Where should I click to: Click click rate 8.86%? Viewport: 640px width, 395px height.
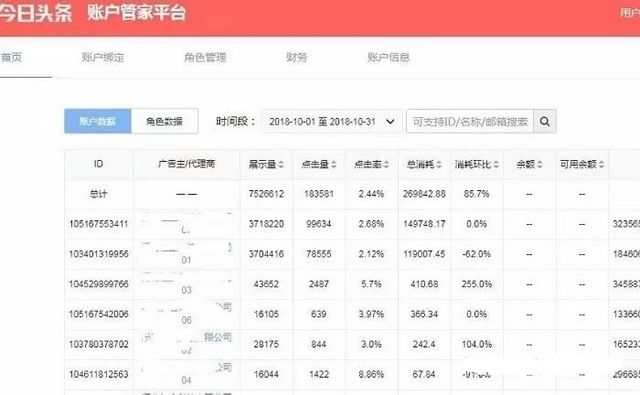(371, 374)
